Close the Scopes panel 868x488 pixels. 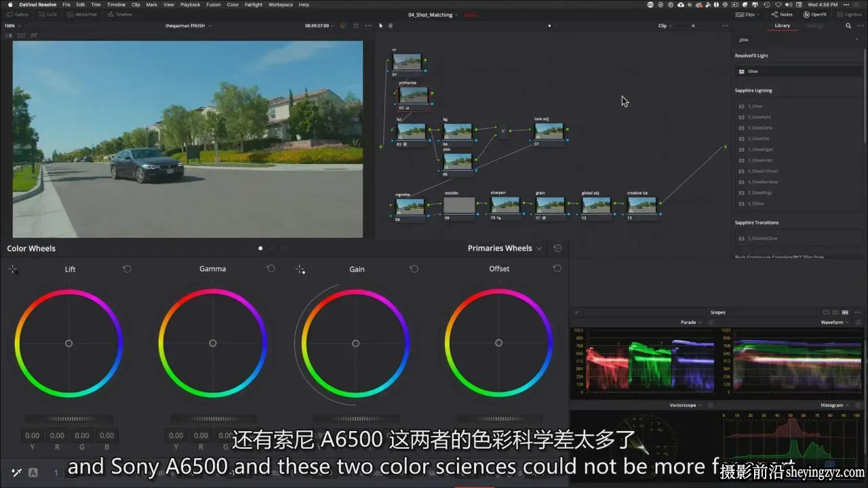(x=576, y=312)
